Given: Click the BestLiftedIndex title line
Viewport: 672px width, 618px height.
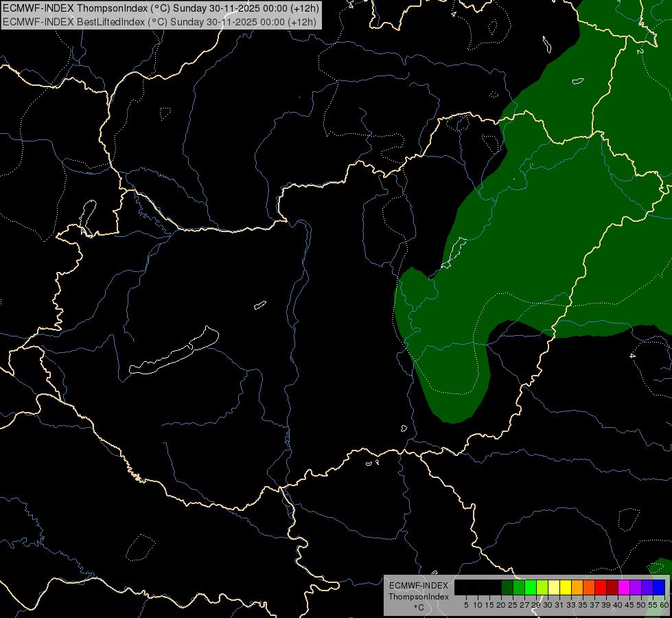Looking at the screenshot, I should click(159, 22).
